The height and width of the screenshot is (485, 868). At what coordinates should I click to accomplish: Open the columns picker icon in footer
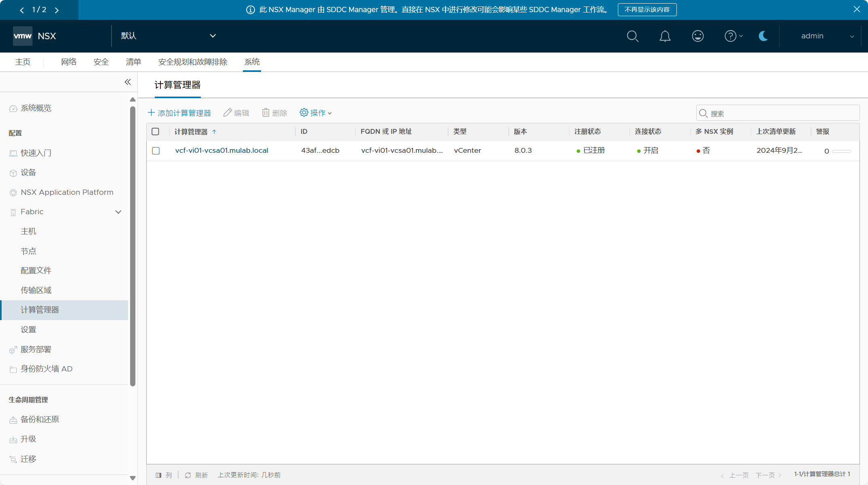[x=158, y=475]
